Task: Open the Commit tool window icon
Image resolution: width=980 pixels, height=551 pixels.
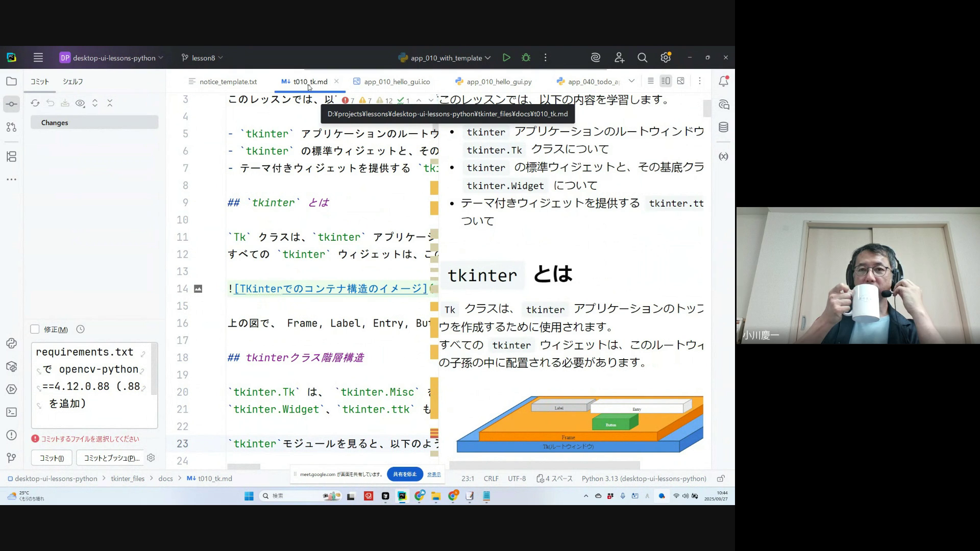Action: click(x=11, y=104)
